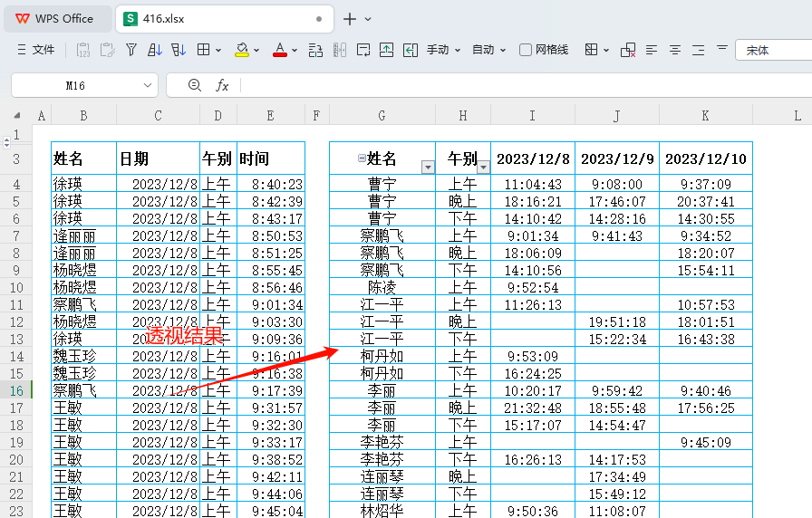Click the row height fit icon

386,50
